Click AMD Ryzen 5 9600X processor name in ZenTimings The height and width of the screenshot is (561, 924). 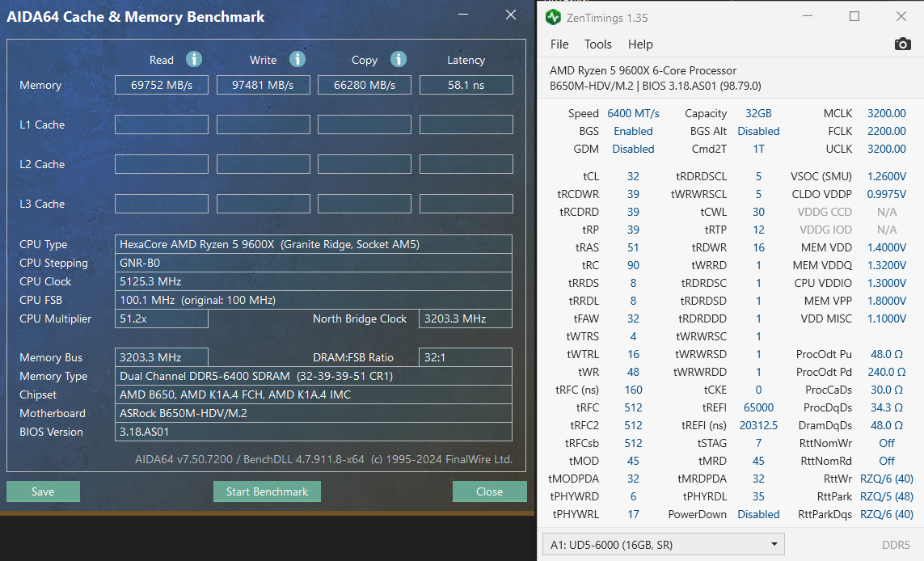(x=643, y=70)
